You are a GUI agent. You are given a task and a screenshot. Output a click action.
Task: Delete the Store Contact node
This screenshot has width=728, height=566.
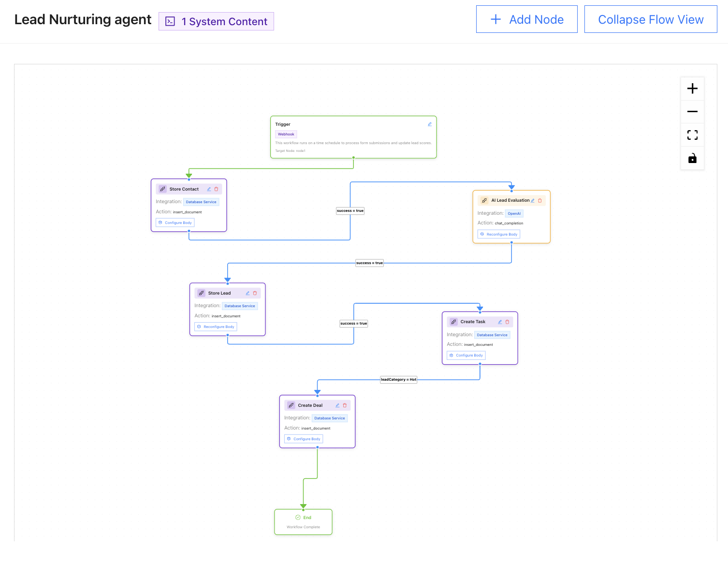pyautogui.click(x=216, y=189)
